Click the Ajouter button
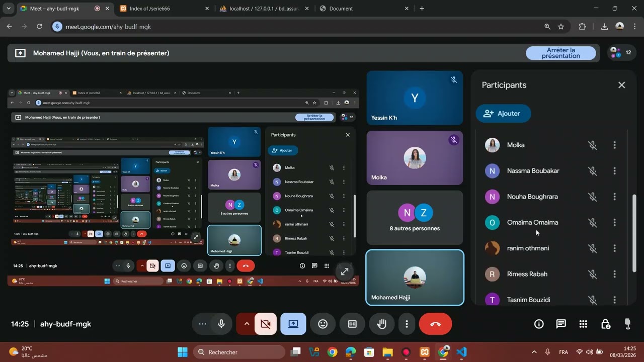The image size is (644, 362). (x=503, y=114)
